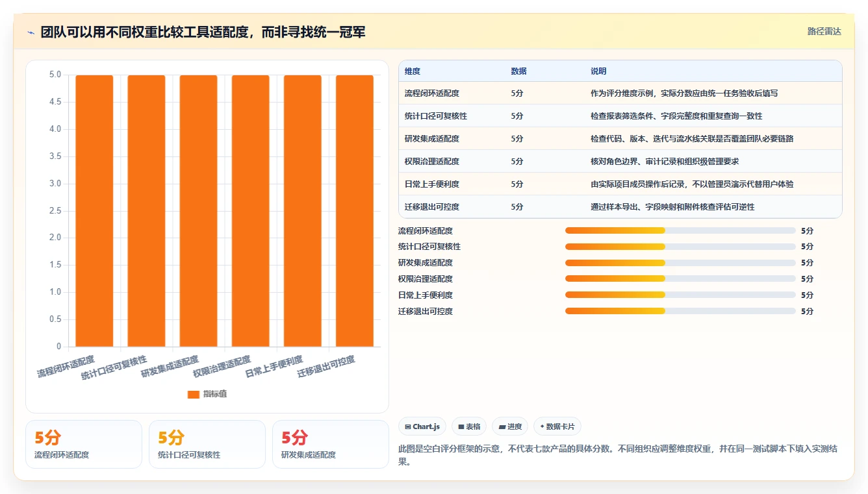
Task: Select the Chart.js tag
Action: pyautogui.click(x=422, y=426)
